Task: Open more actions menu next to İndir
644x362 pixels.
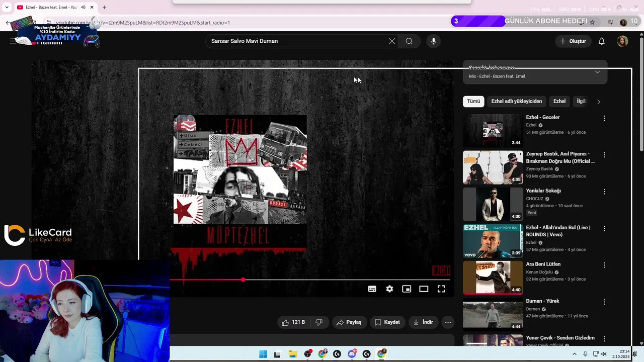Action: coord(448,322)
